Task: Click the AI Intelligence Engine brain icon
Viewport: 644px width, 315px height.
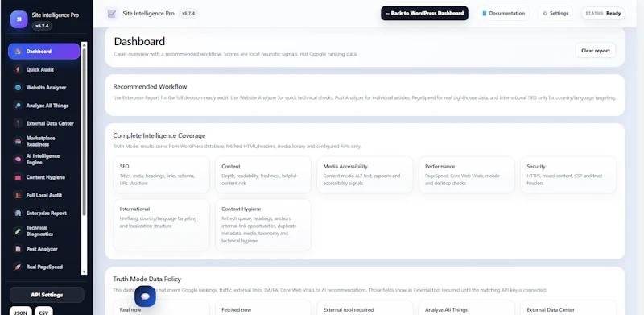Action: (18, 160)
